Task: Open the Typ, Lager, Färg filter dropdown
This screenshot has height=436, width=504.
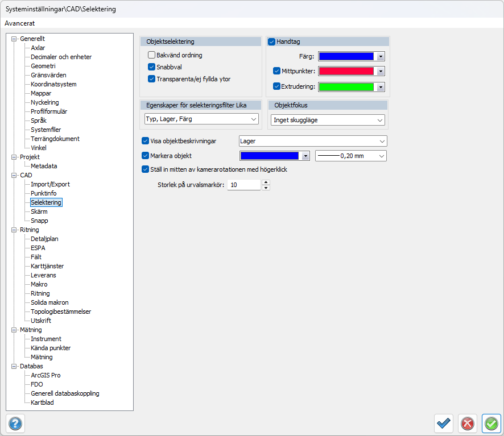Action: (x=199, y=119)
